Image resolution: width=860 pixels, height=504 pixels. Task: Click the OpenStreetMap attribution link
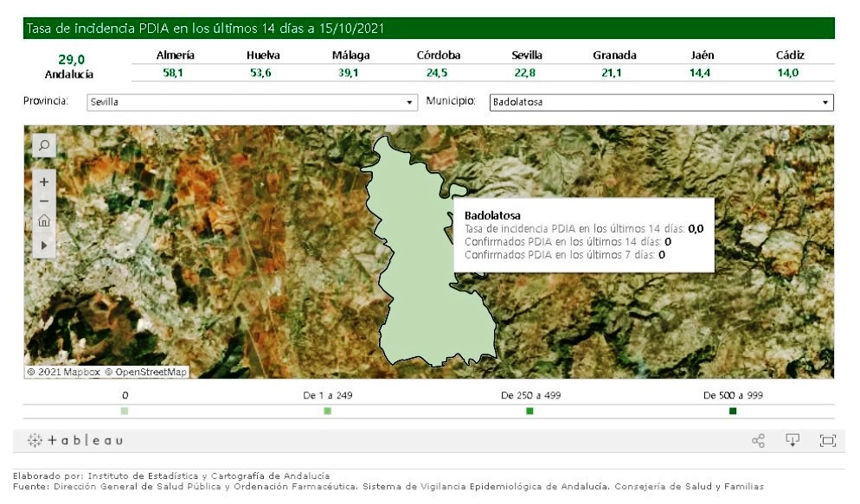(146, 373)
